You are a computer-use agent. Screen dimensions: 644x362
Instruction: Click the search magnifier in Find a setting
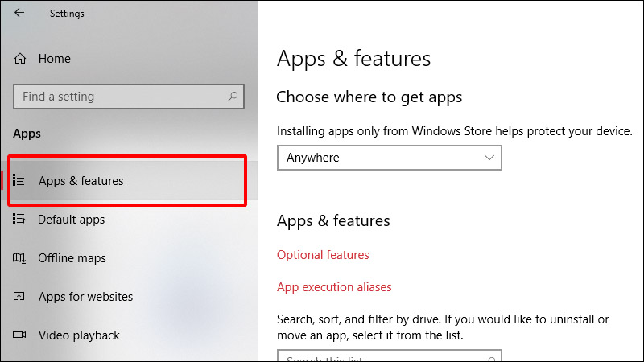tap(233, 97)
